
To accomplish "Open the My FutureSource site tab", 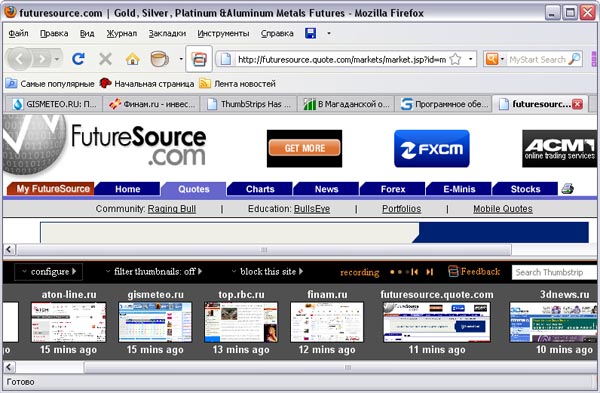I will (50, 189).
